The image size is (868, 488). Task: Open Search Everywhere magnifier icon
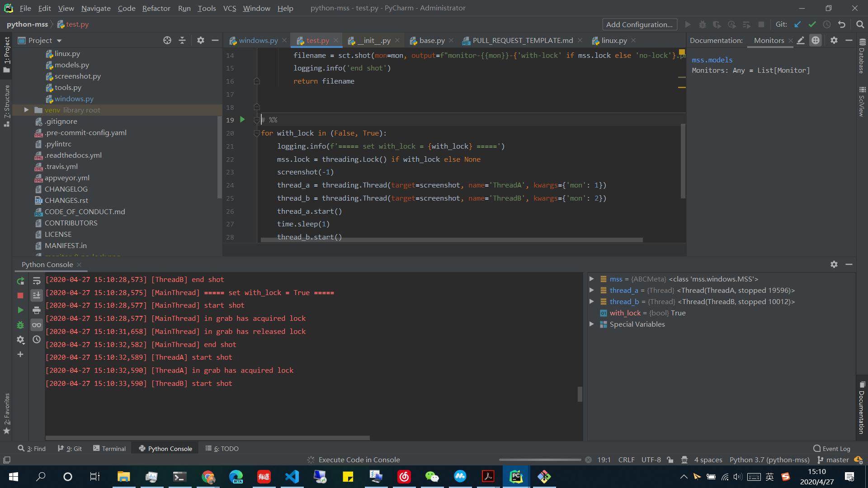(860, 24)
